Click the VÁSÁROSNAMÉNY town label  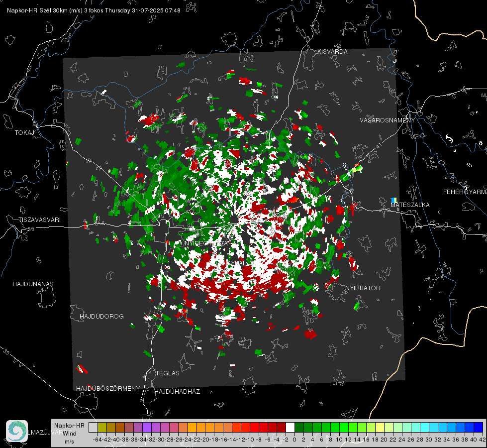pyautogui.click(x=388, y=120)
